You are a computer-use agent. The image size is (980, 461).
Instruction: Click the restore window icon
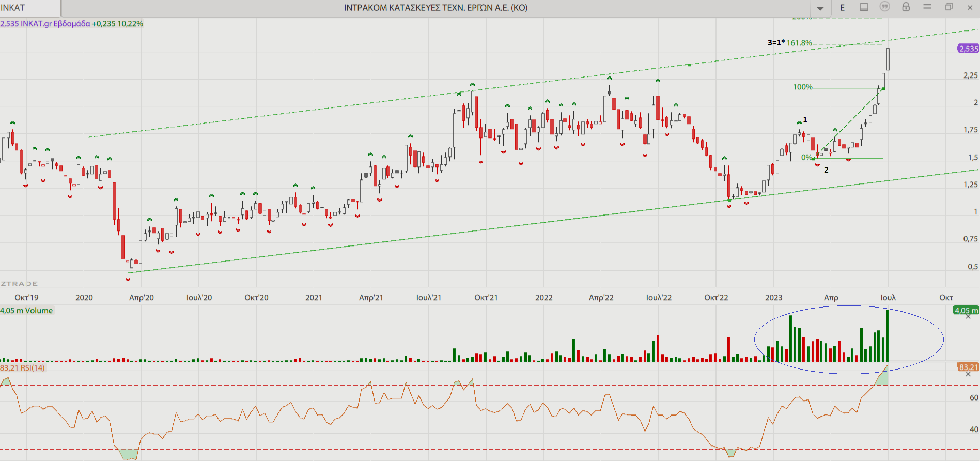tap(949, 7)
